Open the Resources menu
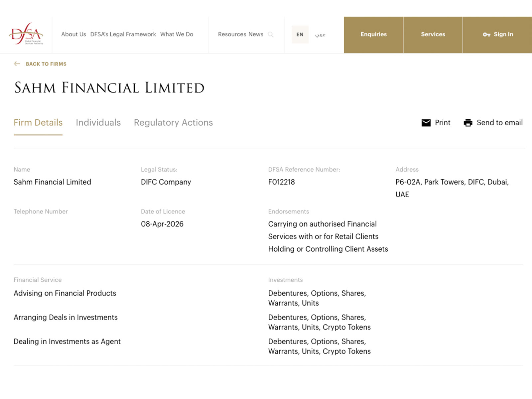The width and height of the screenshot is (532, 399). [x=231, y=34]
